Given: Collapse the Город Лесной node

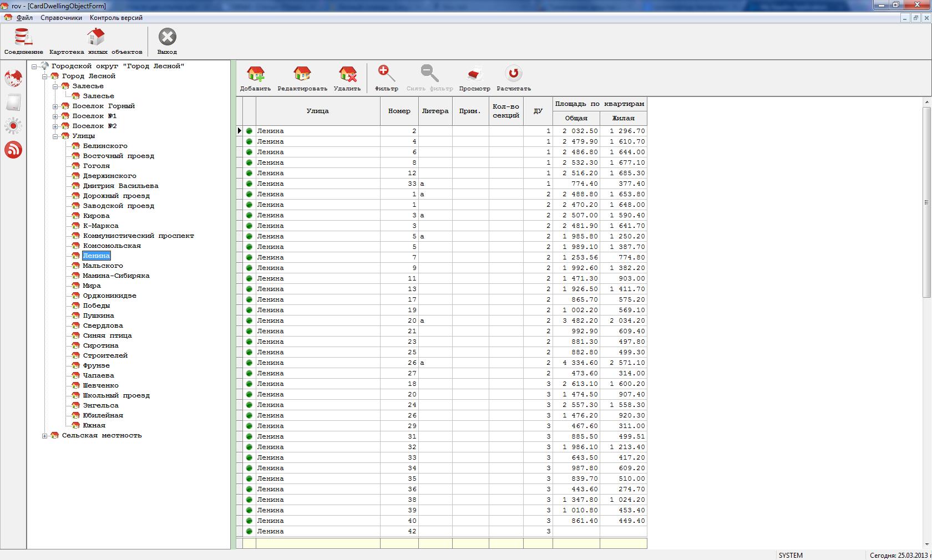Looking at the screenshot, I should tap(45, 77).
